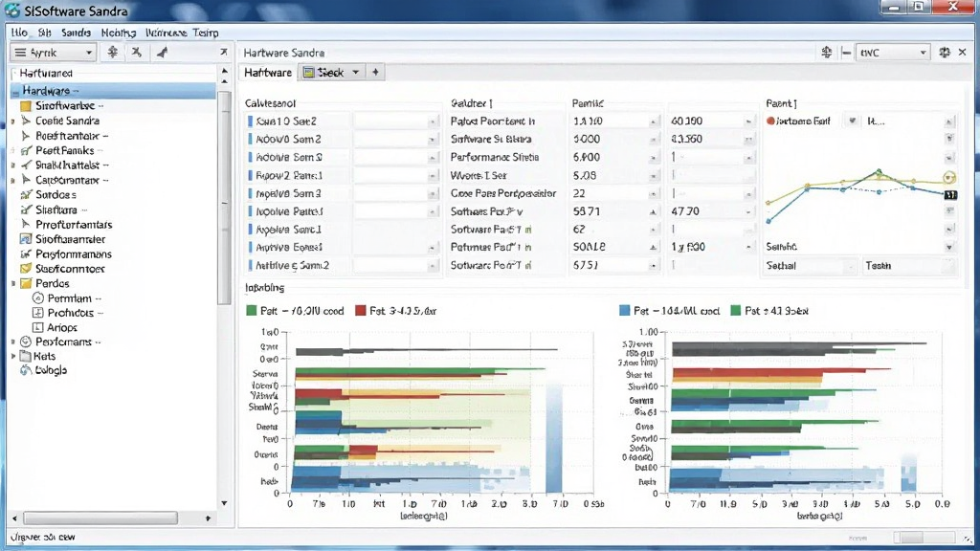This screenshot has height=551, width=980.
Task: Open the dropdown on the Sana 1 0 Sar2 row
Action: coord(433,121)
